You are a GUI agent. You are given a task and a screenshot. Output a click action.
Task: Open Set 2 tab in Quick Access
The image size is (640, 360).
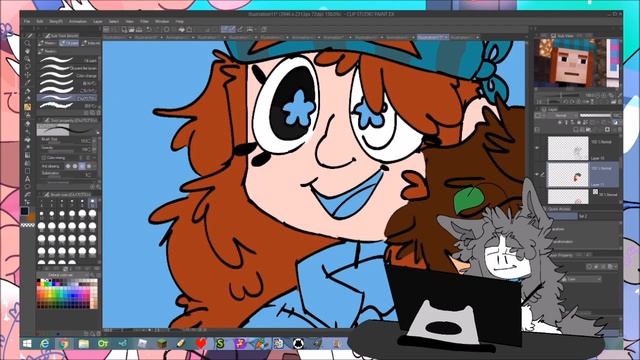583,216
